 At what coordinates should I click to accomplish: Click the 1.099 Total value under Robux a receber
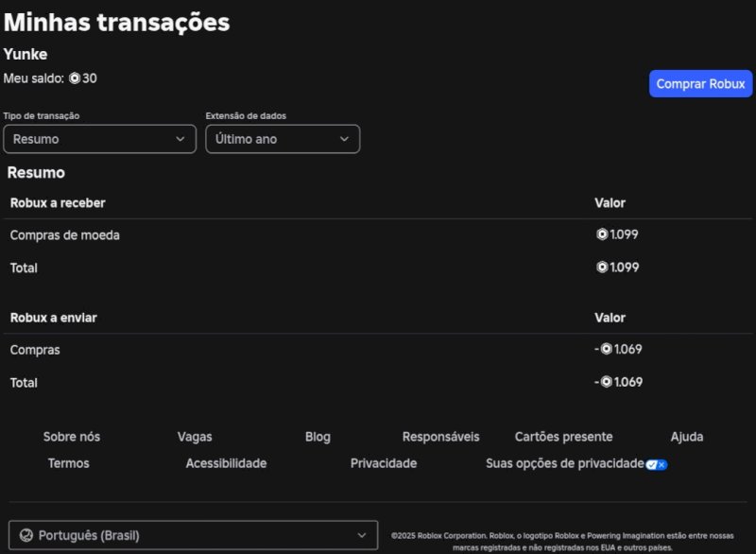[x=625, y=268]
